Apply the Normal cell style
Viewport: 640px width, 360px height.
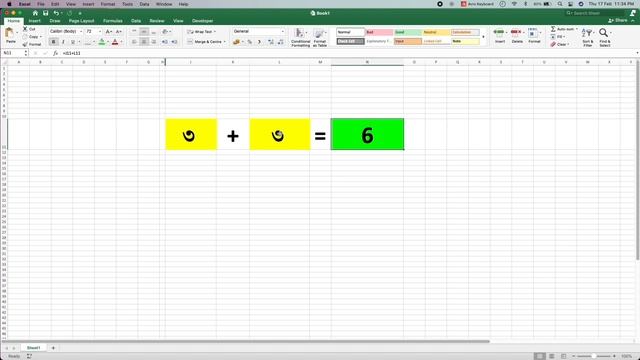[x=350, y=32]
